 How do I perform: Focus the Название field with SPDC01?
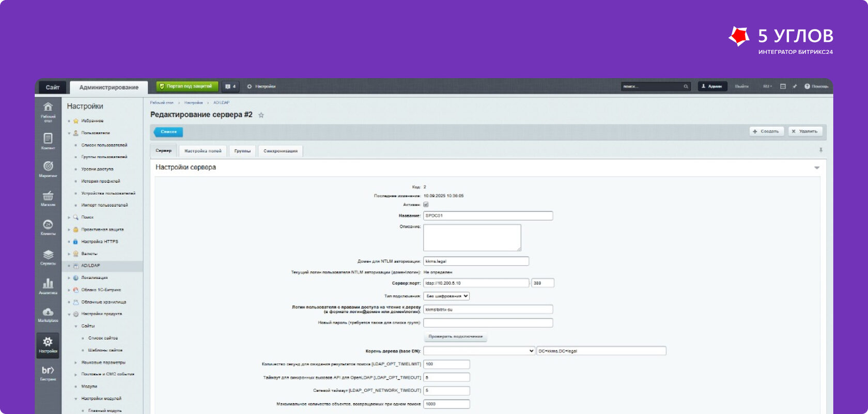click(488, 216)
